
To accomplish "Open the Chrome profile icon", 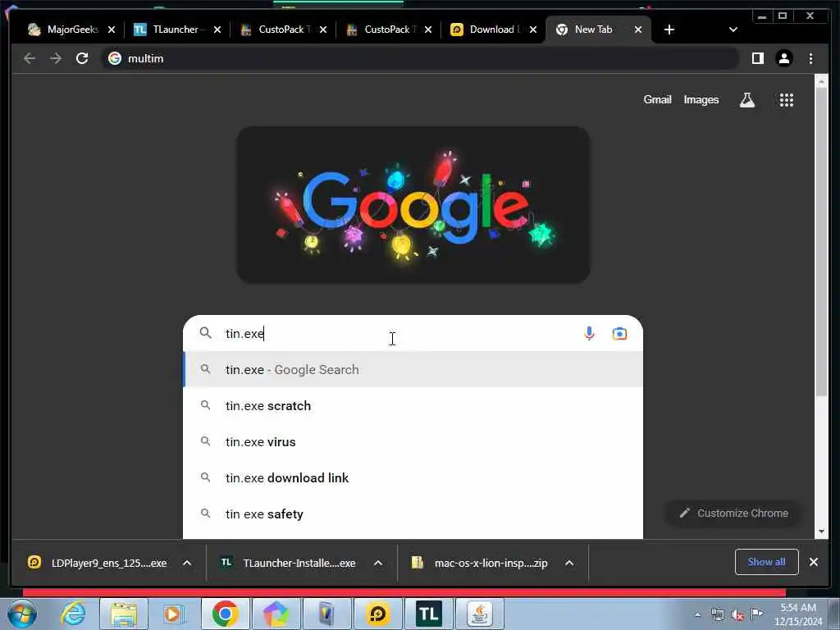I will tap(784, 58).
